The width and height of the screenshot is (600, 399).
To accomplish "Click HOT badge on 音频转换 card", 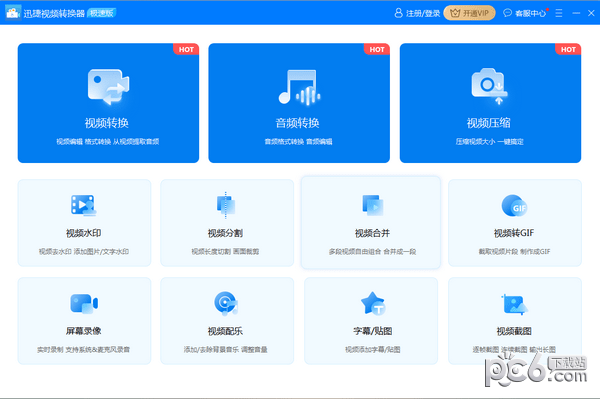I will [377, 49].
